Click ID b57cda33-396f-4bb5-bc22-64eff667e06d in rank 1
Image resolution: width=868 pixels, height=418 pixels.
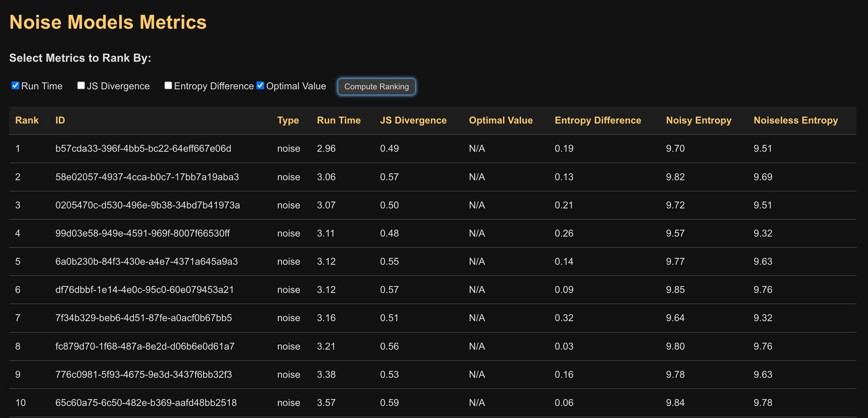pos(143,149)
